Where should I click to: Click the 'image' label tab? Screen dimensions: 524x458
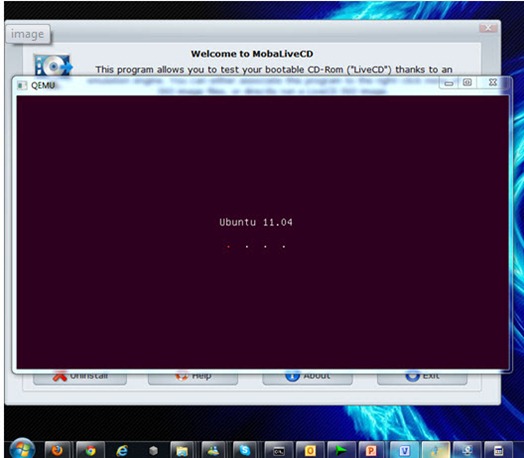[x=28, y=34]
